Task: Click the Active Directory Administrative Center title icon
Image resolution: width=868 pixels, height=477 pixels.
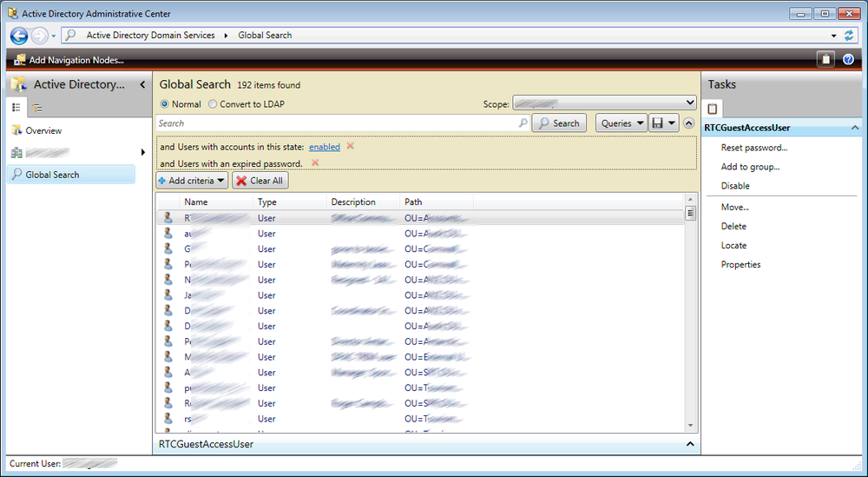Action: (12, 13)
